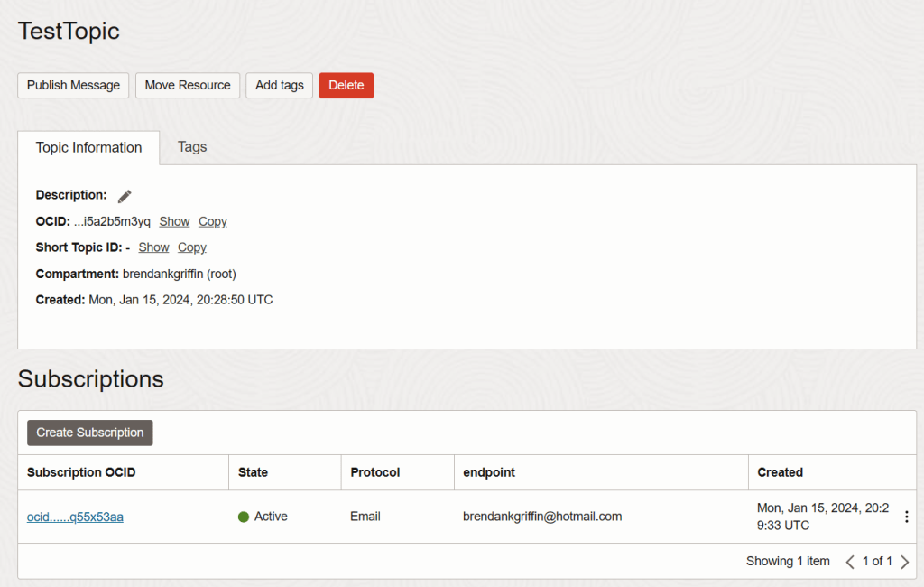Viewport: 924px width, 587px height.
Task: Click the Subscription OCID column header
Action: point(81,472)
